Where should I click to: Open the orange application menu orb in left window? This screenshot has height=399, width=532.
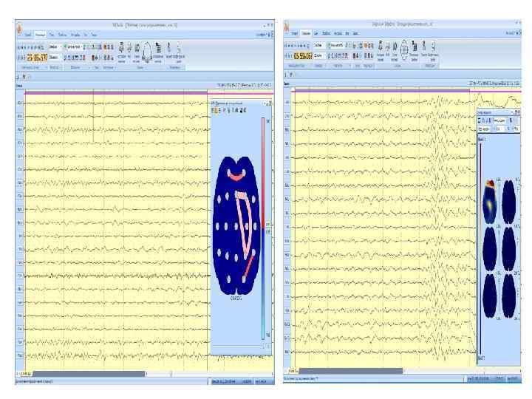click(19, 28)
